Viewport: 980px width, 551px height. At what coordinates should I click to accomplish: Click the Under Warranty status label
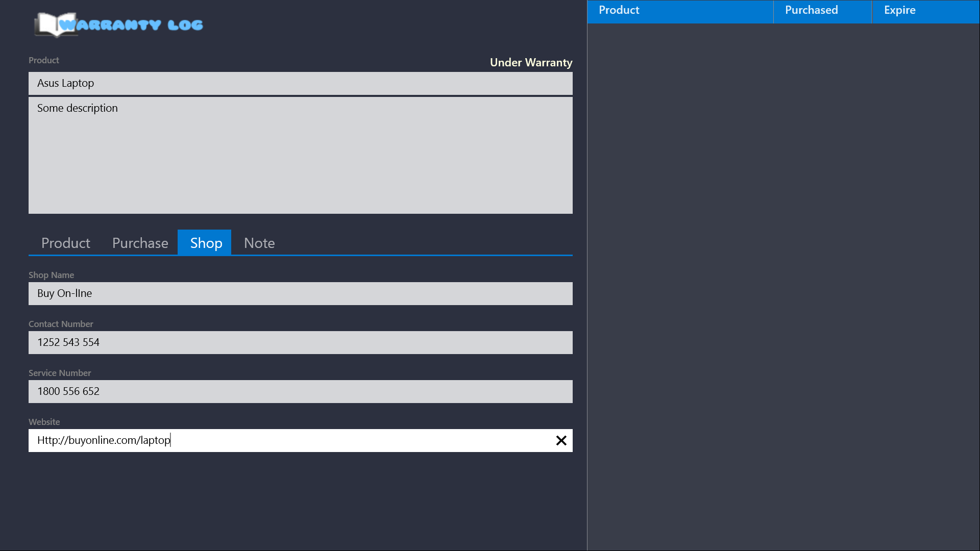[x=531, y=62]
